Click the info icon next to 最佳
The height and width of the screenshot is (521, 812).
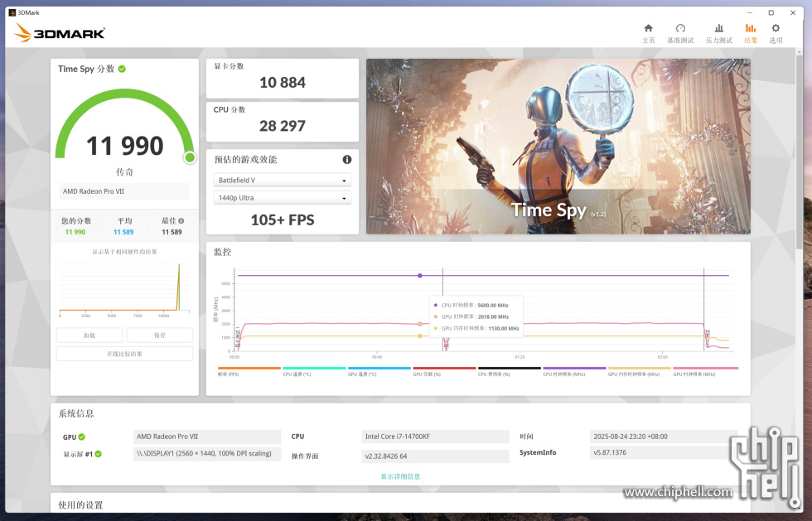tap(180, 221)
